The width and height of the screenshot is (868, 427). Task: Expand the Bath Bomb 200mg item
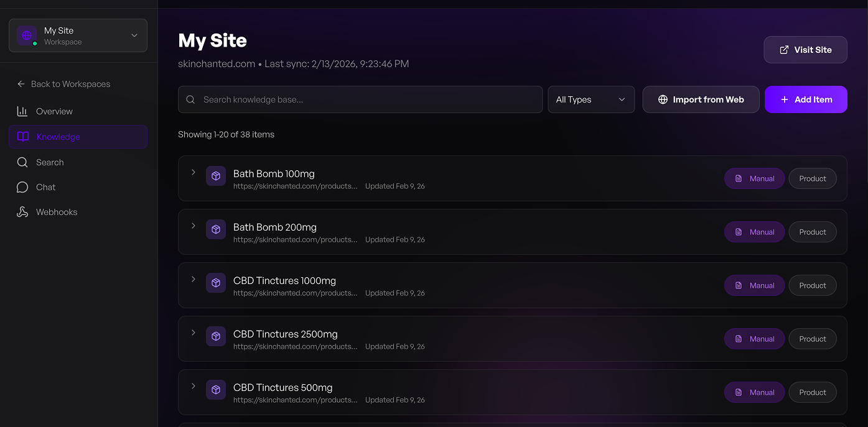(x=194, y=226)
